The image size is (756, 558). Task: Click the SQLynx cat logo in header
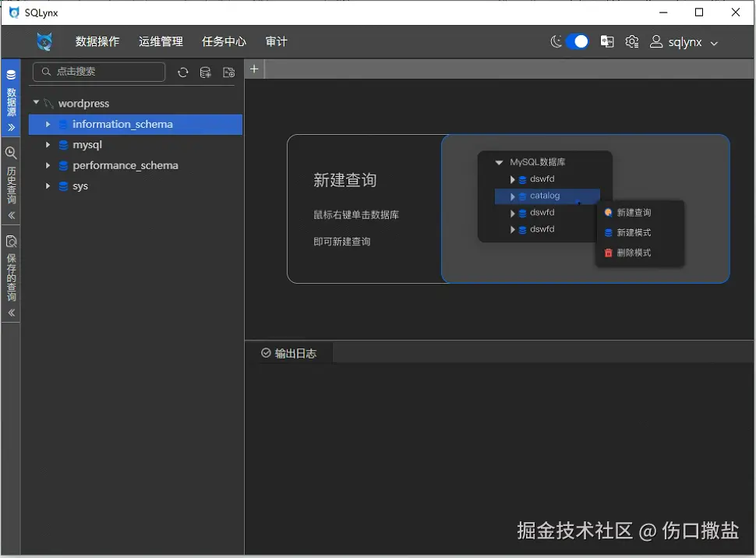click(44, 42)
